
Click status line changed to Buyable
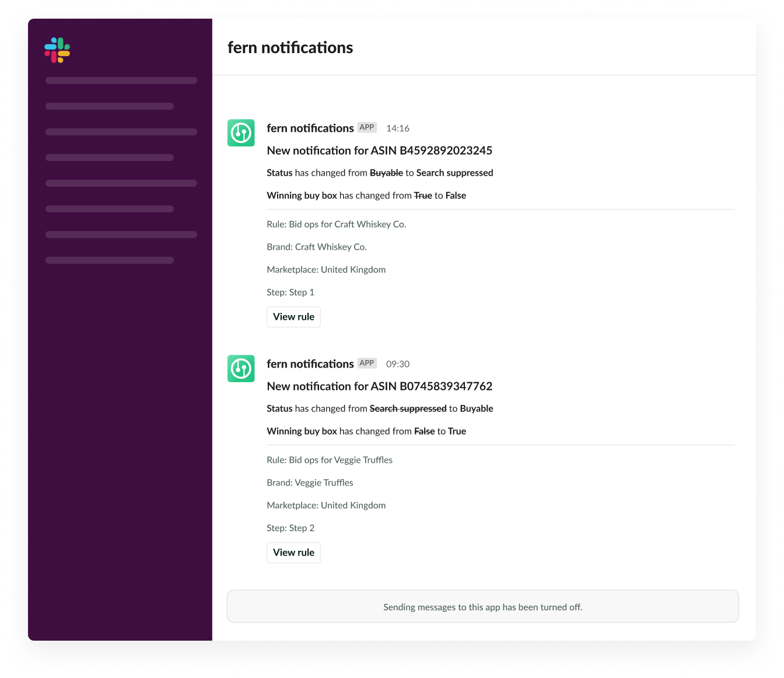[x=380, y=408]
